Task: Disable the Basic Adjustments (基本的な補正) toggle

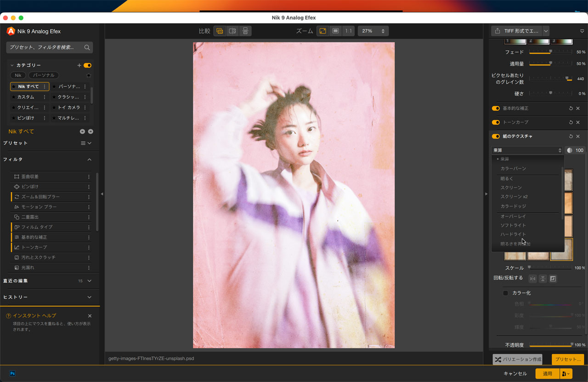Action: [496, 108]
